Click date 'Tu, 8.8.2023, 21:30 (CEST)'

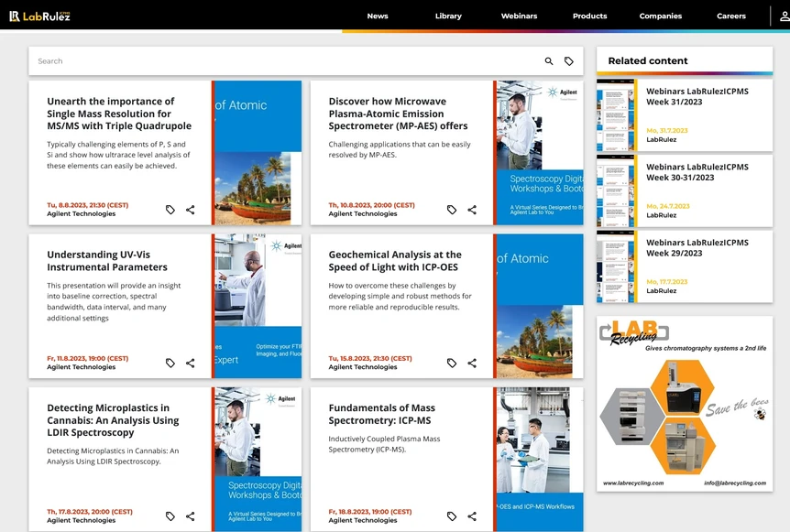(88, 205)
